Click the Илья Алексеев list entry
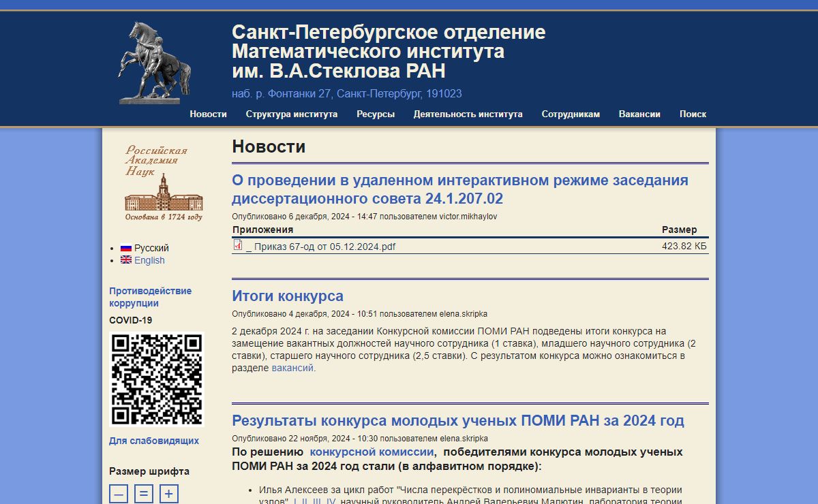 470,496
